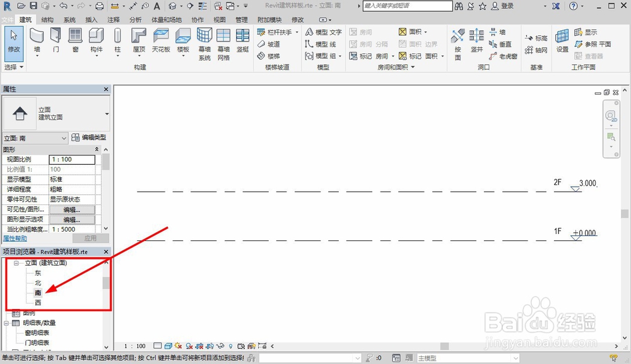Click the 登录 sign-in button
631x364 pixels.
pyautogui.click(x=503, y=6)
